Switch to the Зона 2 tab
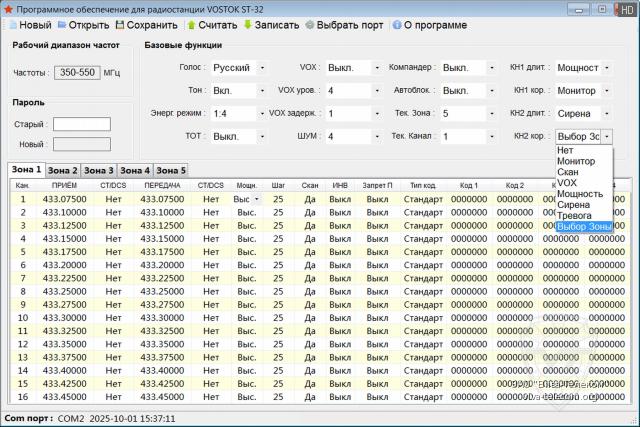This screenshot has height=427, width=640. (62, 171)
